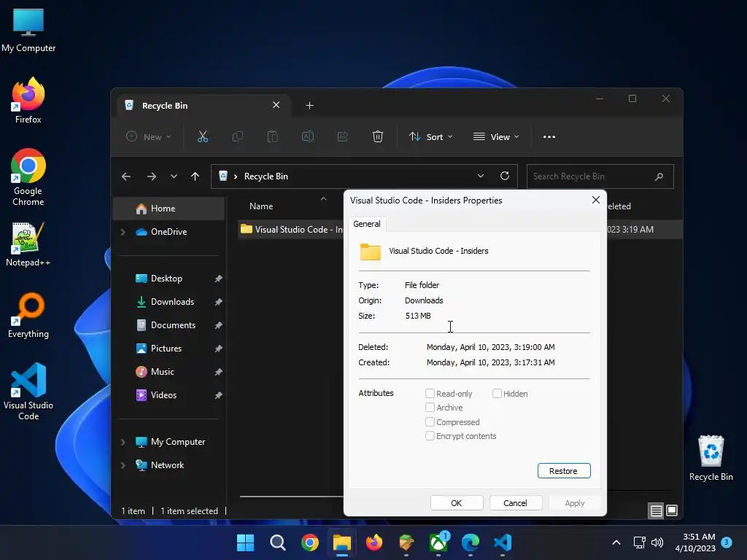Show hidden system tray icons chevron
This screenshot has width=747, height=560.
point(616,542)
